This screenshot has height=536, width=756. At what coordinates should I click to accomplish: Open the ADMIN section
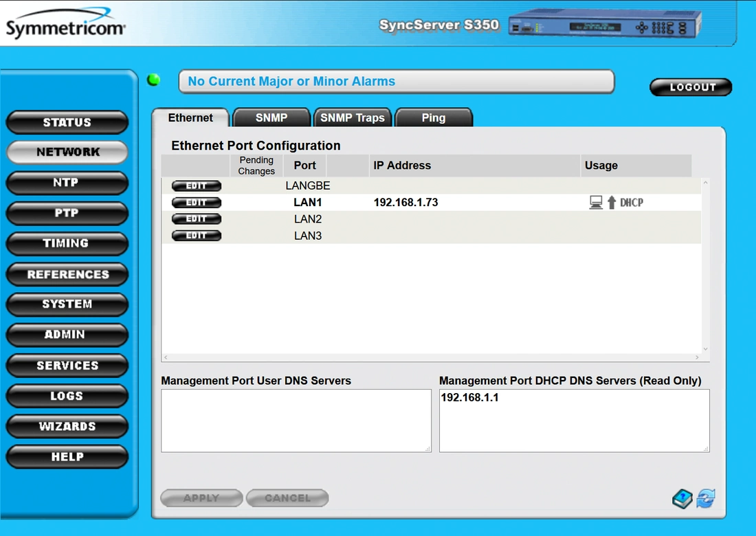(x=67, y=335)
